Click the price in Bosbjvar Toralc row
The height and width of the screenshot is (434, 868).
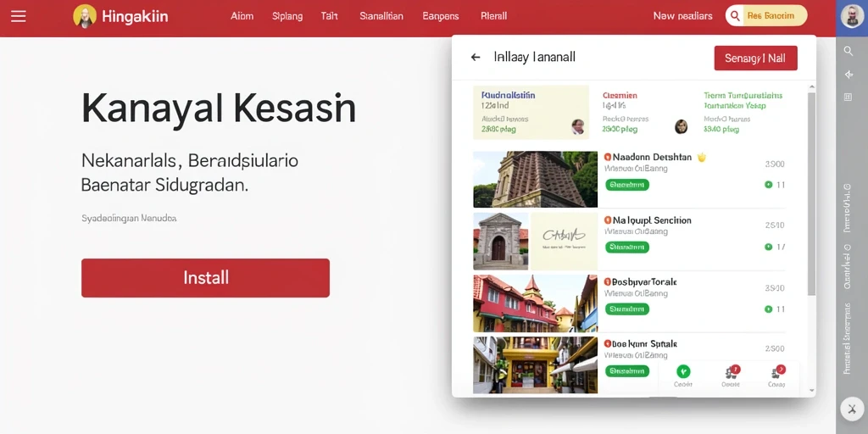[775, 288]
